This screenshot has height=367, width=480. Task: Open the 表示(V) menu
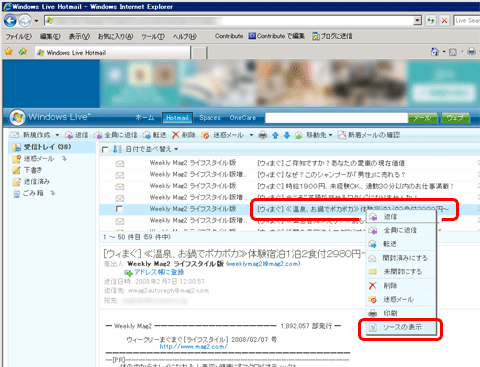coord(79,36)
